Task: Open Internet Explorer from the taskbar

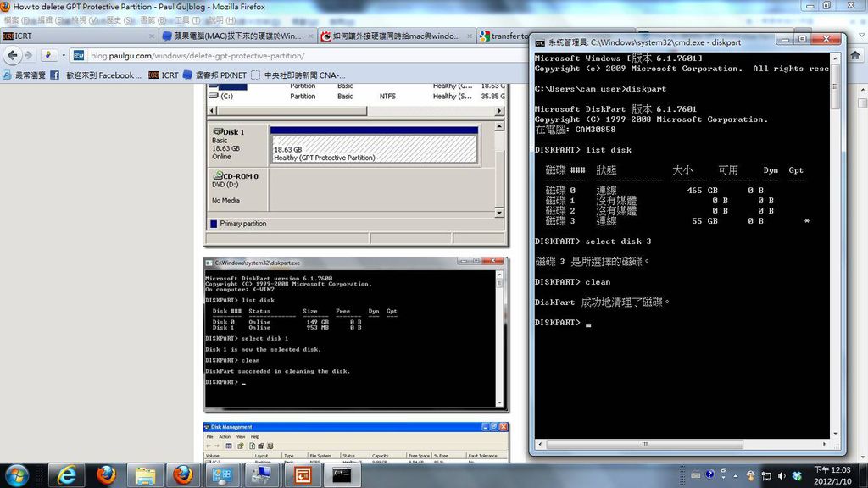Action: (67, 475)
